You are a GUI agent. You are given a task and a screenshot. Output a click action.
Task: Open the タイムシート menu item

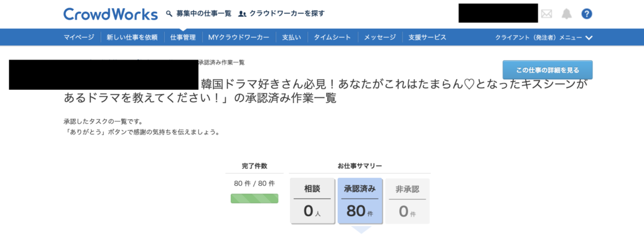332,37
